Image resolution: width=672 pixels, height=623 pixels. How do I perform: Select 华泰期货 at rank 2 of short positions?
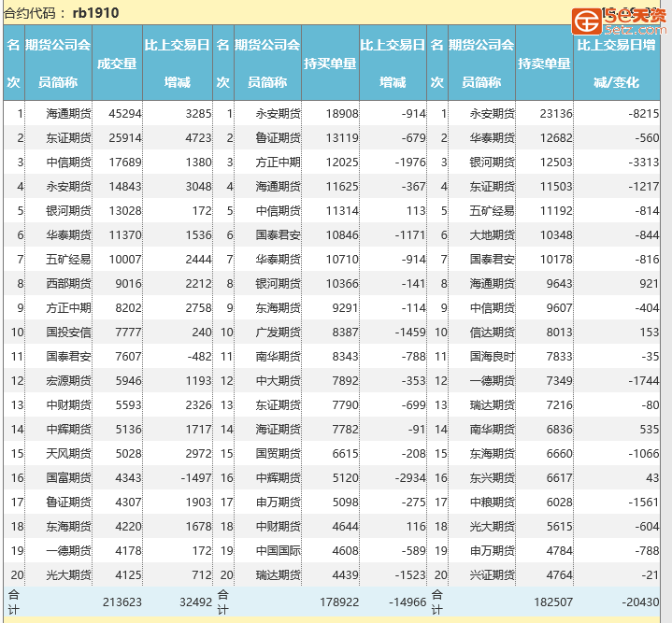[x=492, y=138]
